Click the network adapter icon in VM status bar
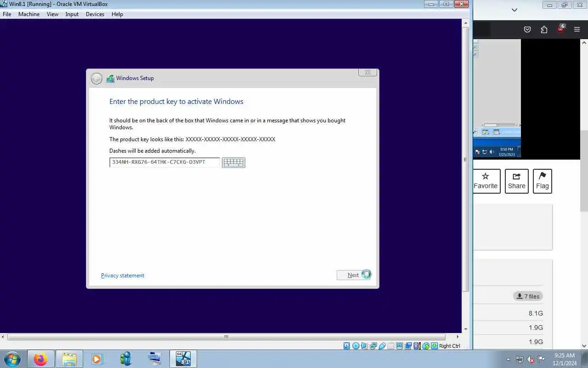Image resolution: width=588 pixels, height=368 pixels. [x=373, y=346]
